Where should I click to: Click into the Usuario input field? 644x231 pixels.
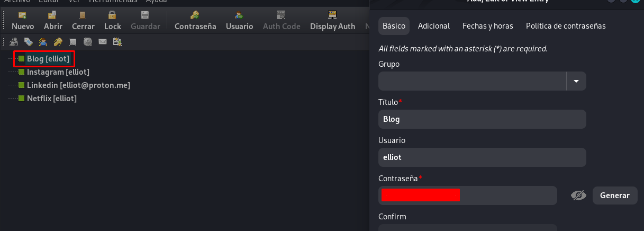482,157
